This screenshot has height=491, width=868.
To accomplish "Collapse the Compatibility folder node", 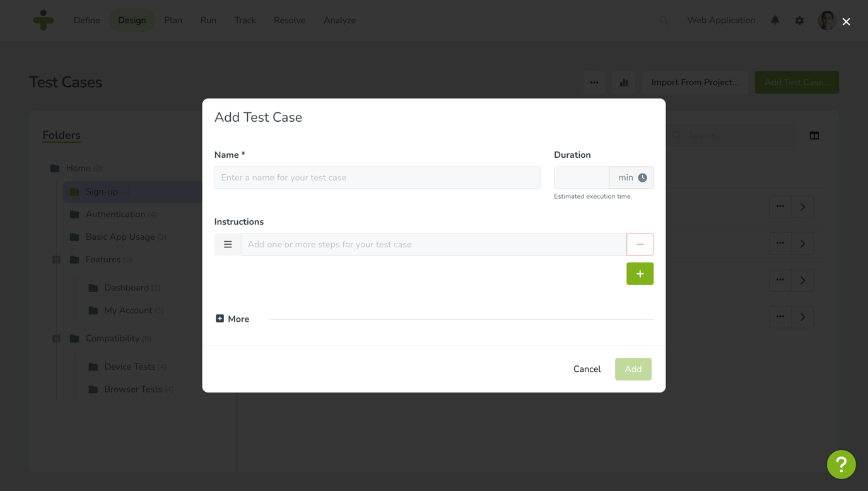I will pos(56,338).
